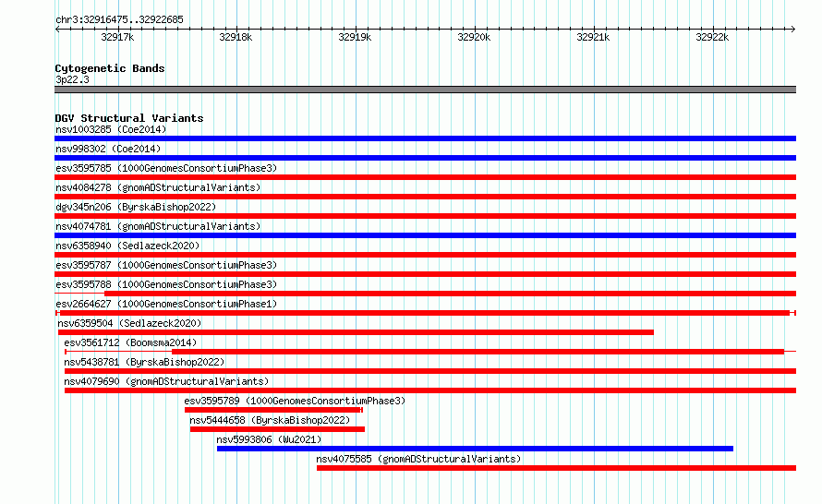Click the 32920k ruler tick label
The width and height of the screenshot is (822, 504).
[x=474, y=37]
